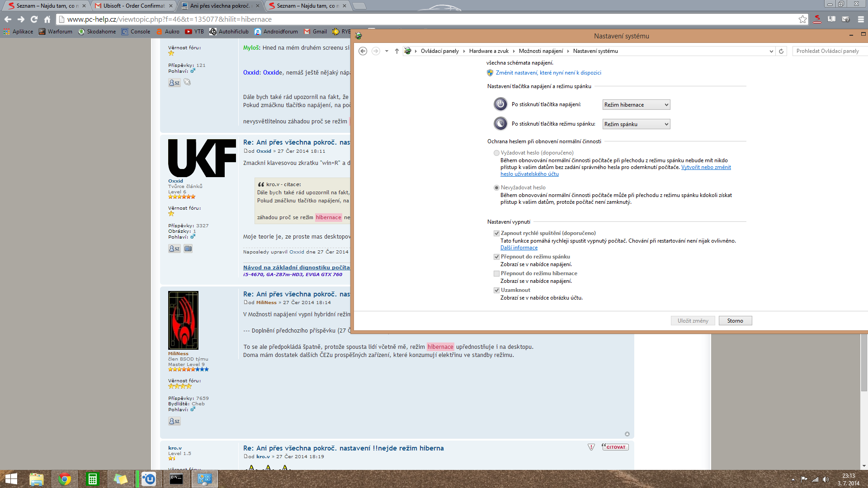The width and height of the screenshot is (868, 488).
Task: Open File Explorer from the taskbar
Action: (x=36, y=479)
